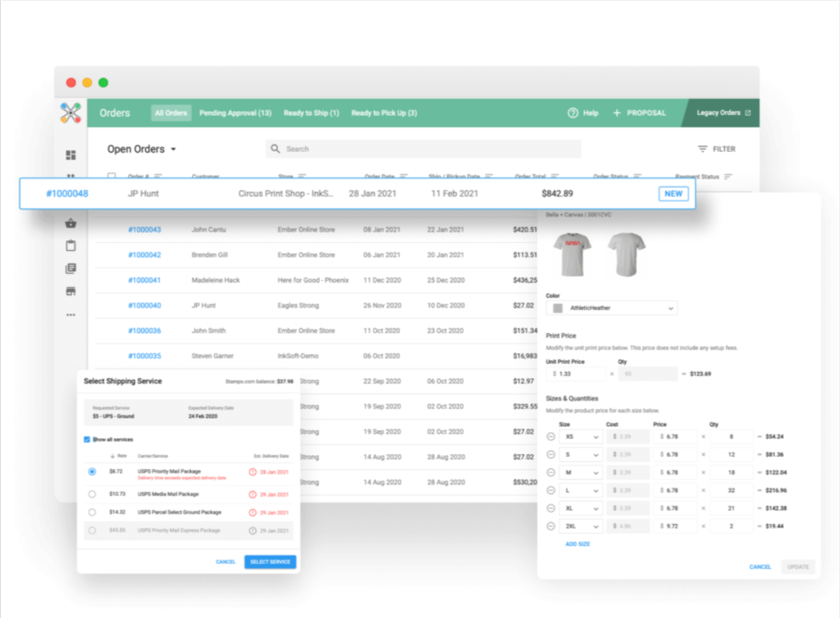Image resolution: width=840 pixels, height=618 pixels.
Task: Open the dashboard grid icon in sidebar
Action: coord(70,155)
